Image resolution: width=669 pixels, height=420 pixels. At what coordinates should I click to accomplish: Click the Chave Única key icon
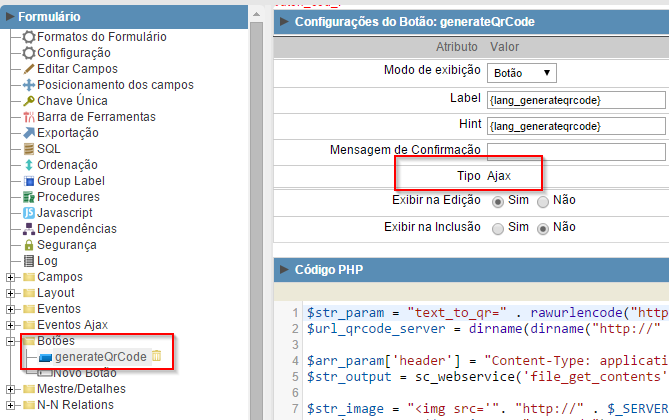pos(29,101)
